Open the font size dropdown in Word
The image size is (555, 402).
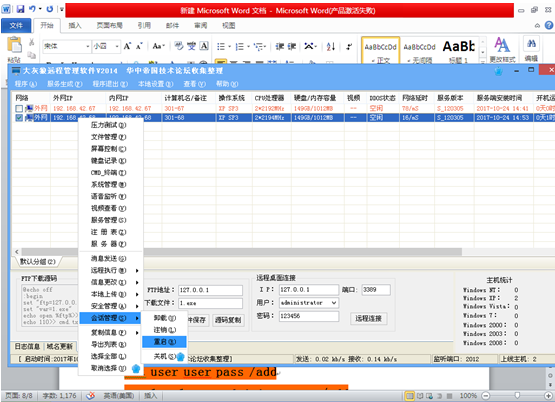point(117,46)
